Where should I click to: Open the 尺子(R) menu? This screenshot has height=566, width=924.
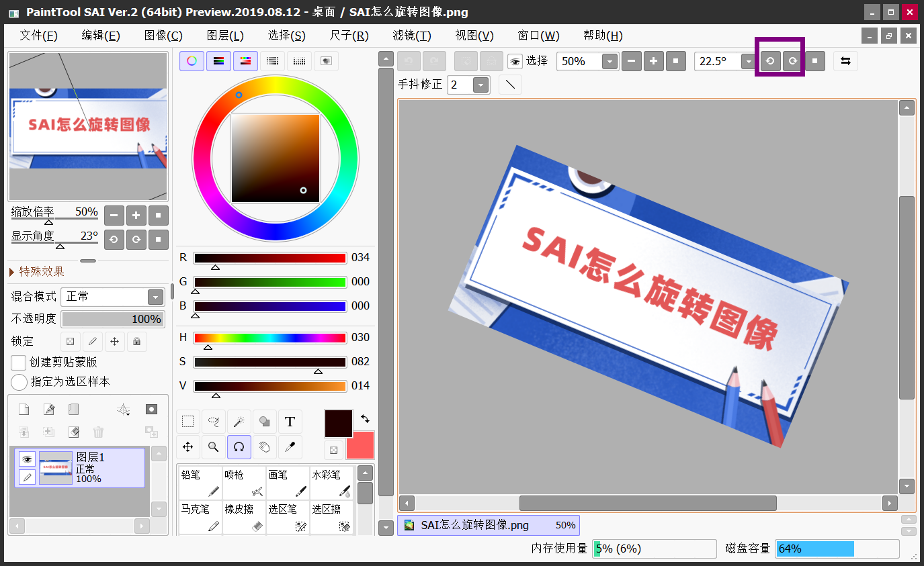coord(349,36)
